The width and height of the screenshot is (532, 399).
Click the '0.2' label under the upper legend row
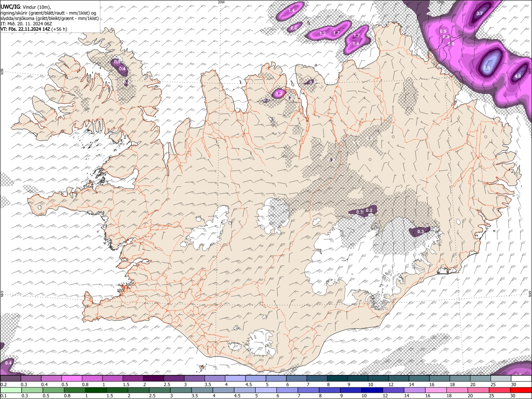tap(3, 384)
